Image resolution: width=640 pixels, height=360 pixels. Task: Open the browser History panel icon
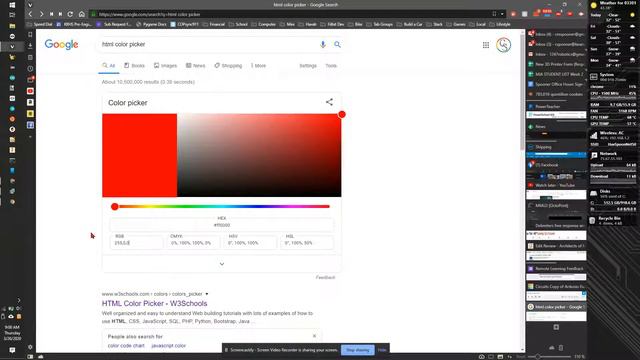point(30,69)
